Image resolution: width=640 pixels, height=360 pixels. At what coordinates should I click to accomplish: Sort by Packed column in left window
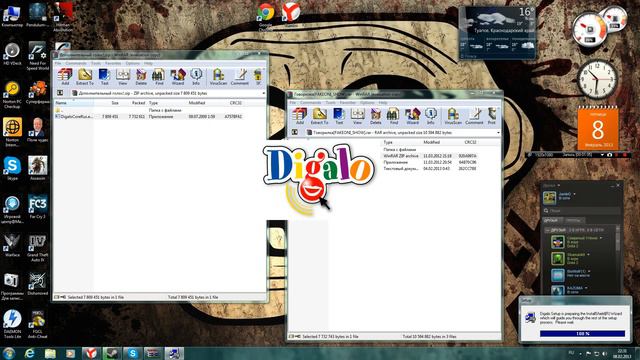pos(133,103)
